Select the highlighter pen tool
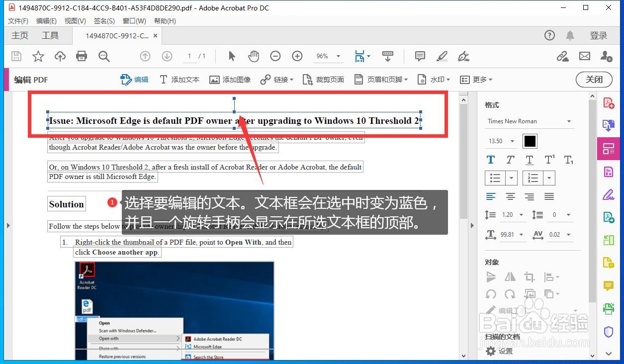 (x=442, y=56)
